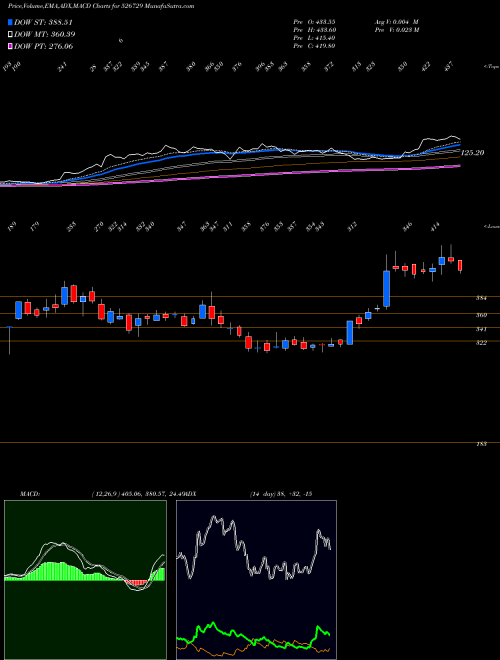The height and width of the screenshot is (660, 500).
Task: Click the '<Tops' row label
Action: pyautogui.click(x=491, y=67)
